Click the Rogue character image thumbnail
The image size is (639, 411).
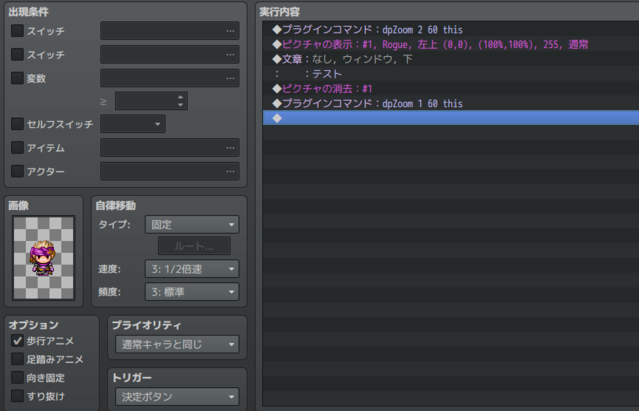(x=44, y=258)
